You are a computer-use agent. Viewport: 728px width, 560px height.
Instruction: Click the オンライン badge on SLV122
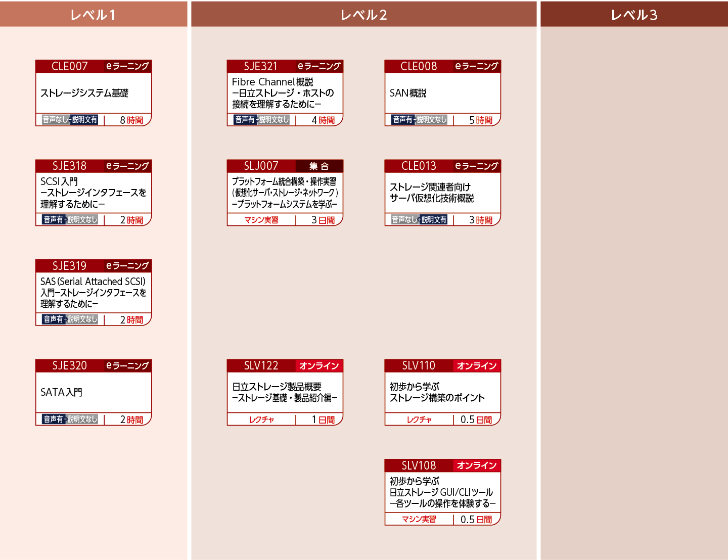pyautogui.click(x=319, y=366)
